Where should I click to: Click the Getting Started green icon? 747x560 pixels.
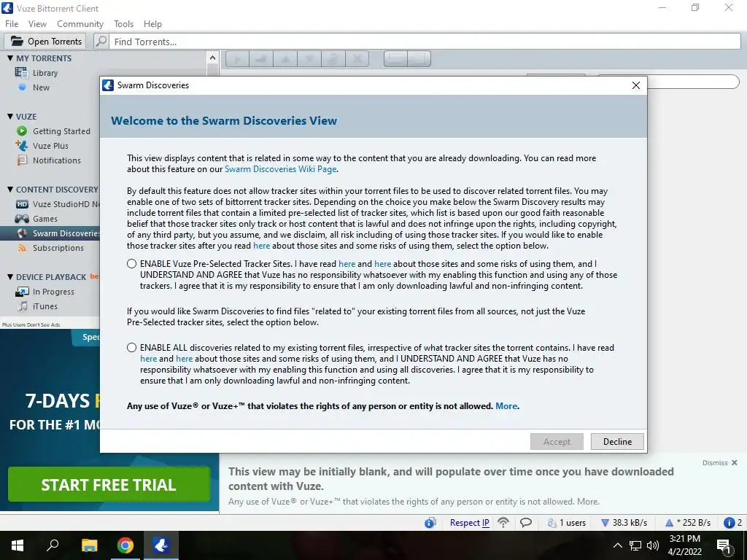coord(22,131)
